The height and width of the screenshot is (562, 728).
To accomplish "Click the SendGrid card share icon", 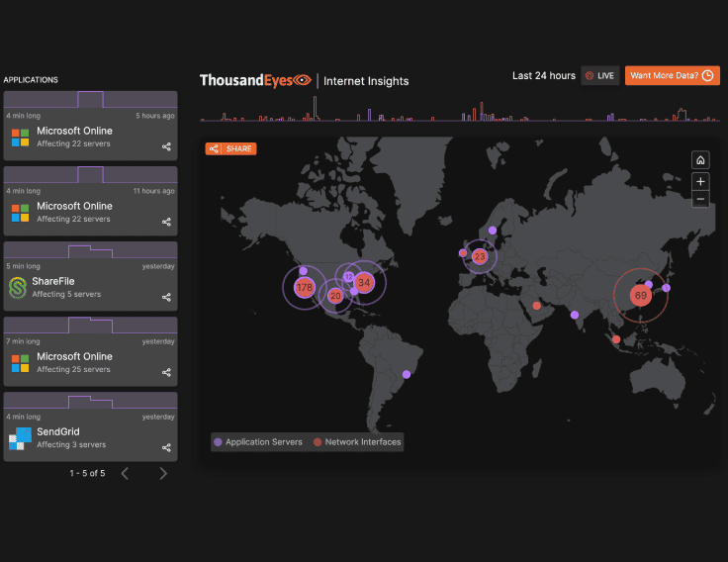I will click(166, 448).
